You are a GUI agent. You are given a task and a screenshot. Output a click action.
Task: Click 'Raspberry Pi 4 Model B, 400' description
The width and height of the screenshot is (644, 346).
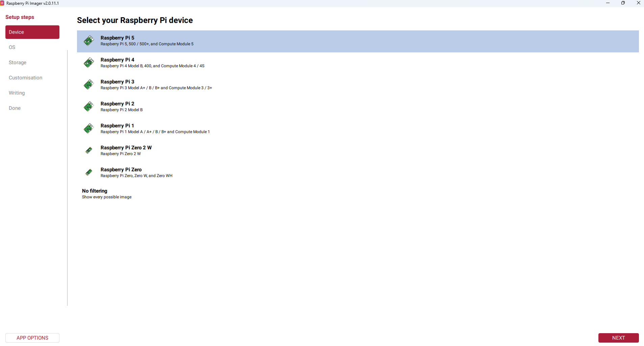[152, 66]
